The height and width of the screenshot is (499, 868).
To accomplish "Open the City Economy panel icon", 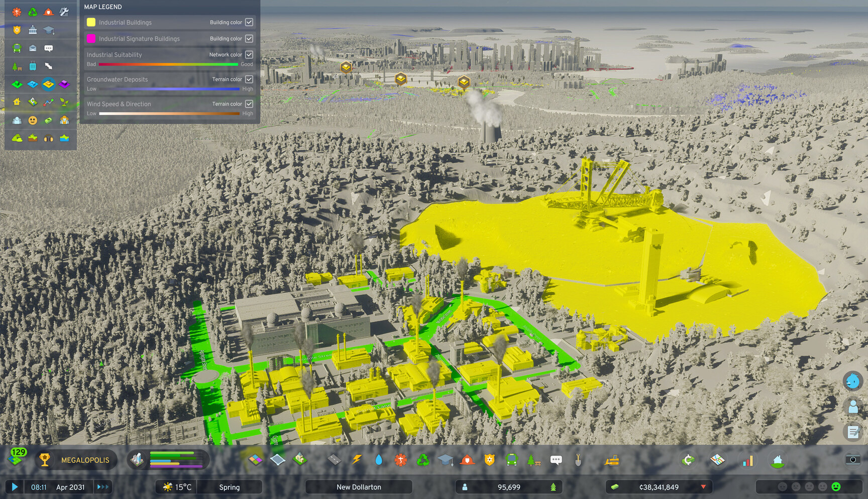I will tap(688, 460).
